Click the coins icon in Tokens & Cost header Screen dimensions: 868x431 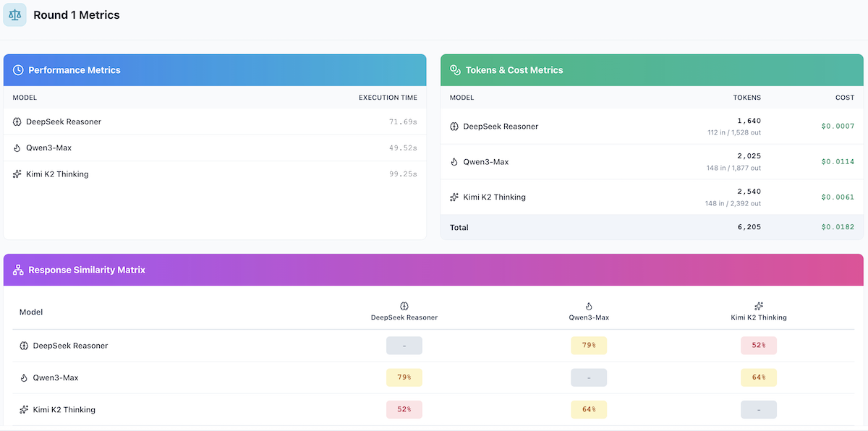click(x=456, y=70)
